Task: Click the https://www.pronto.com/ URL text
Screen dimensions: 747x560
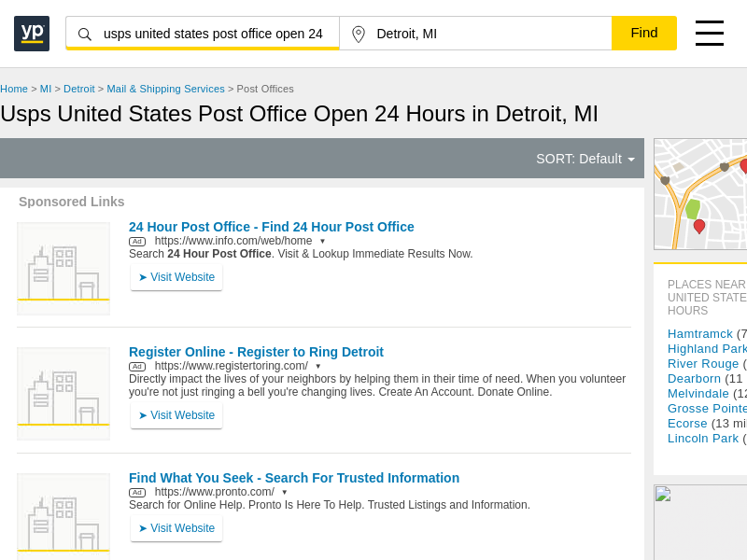Action: click(x=215, y=492)
